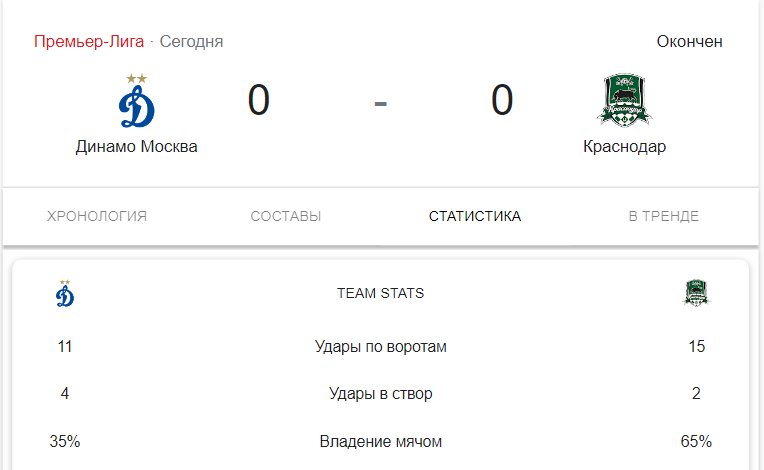The height and width of the screenshot is (470, 764).
Task: Click the Окончен match status label
Action: [x=689, y=41]
